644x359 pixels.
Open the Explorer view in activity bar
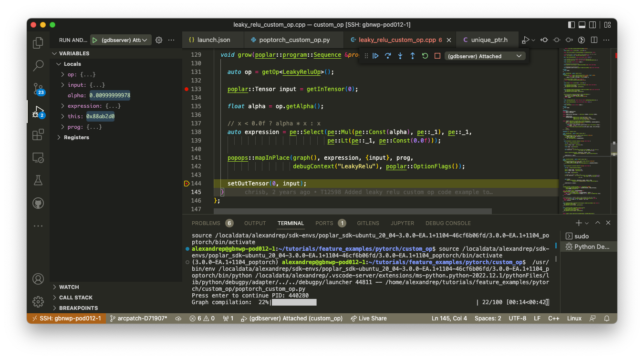click(38, 43)
